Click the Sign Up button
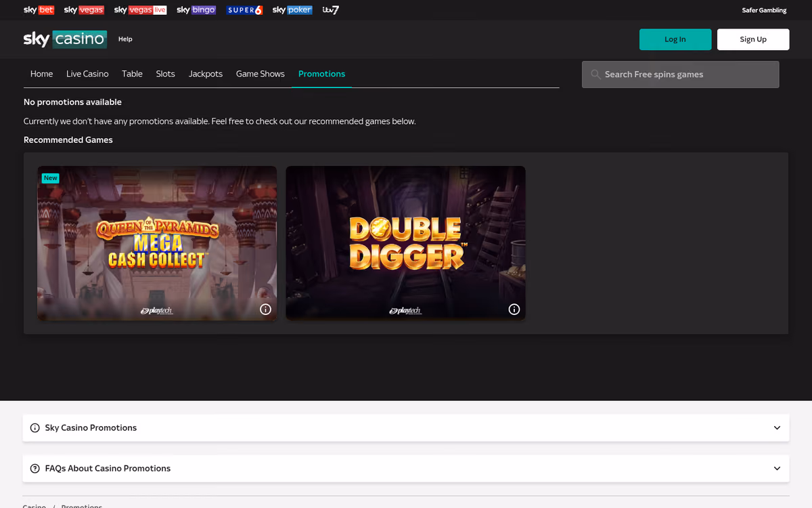Image resolution: width=812 pixels, height=508 pixels. 753,39
